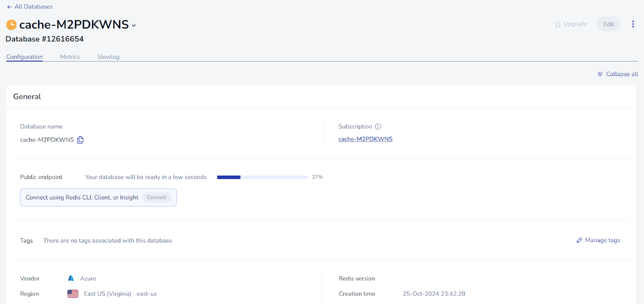
Task: Go back to All Databases
Action: (30, 7)
